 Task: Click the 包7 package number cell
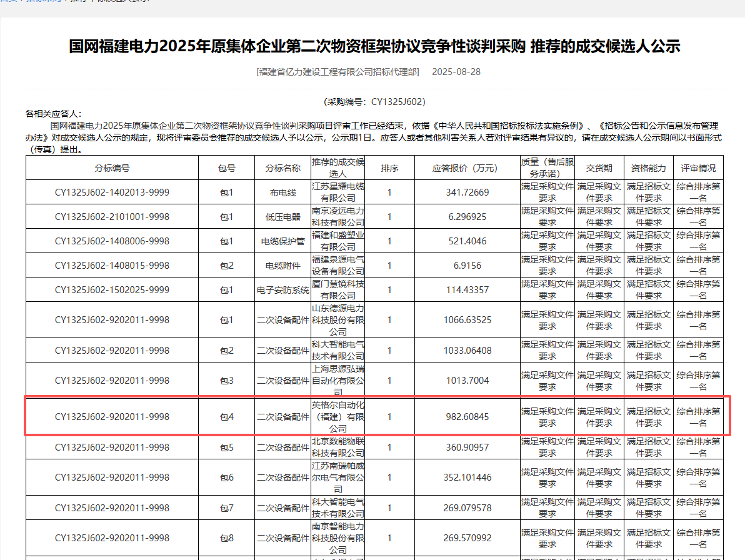227,507
